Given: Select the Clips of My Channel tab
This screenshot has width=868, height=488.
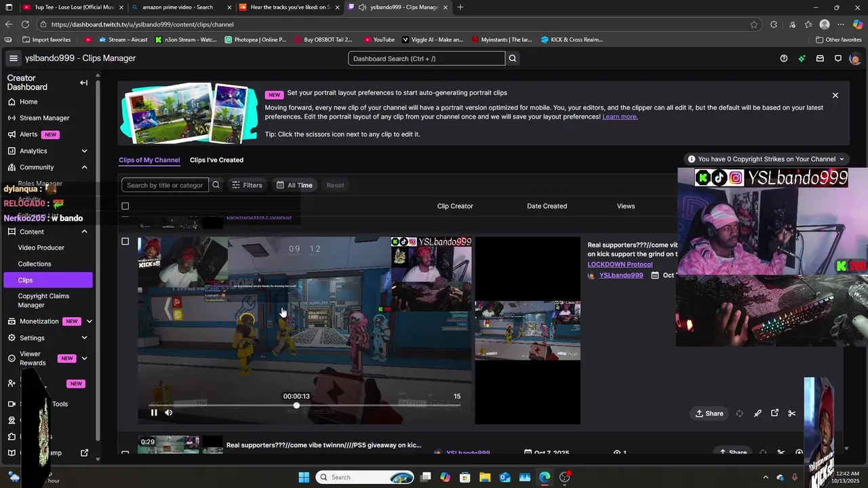Looking at the screenshot, I should (149, 160).
